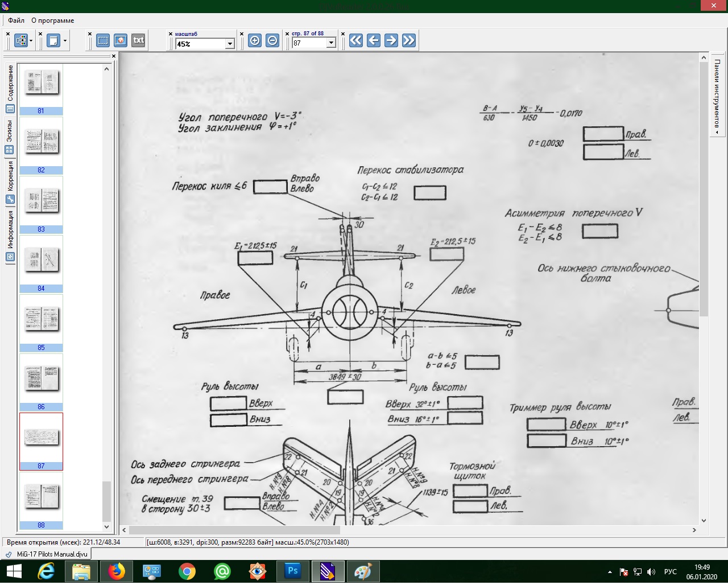Go to the next page arrow
Viewport: 728px width, 585px height.
point(391,40)
